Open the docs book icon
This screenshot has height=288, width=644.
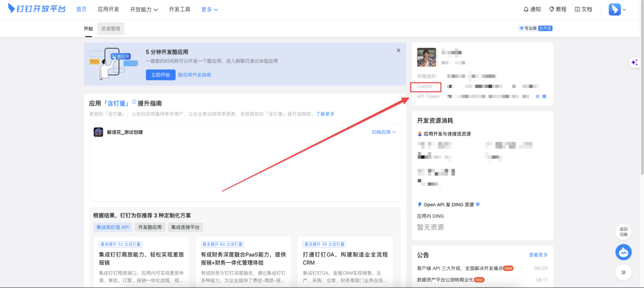click(x=577, y=9)
